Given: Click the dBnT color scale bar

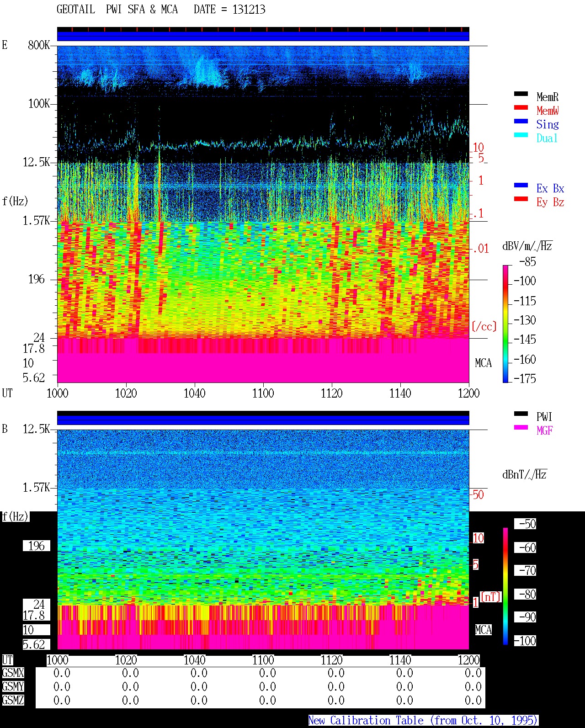Looking at the screenshot, I should pyautogui.click(x=505, y=586).
